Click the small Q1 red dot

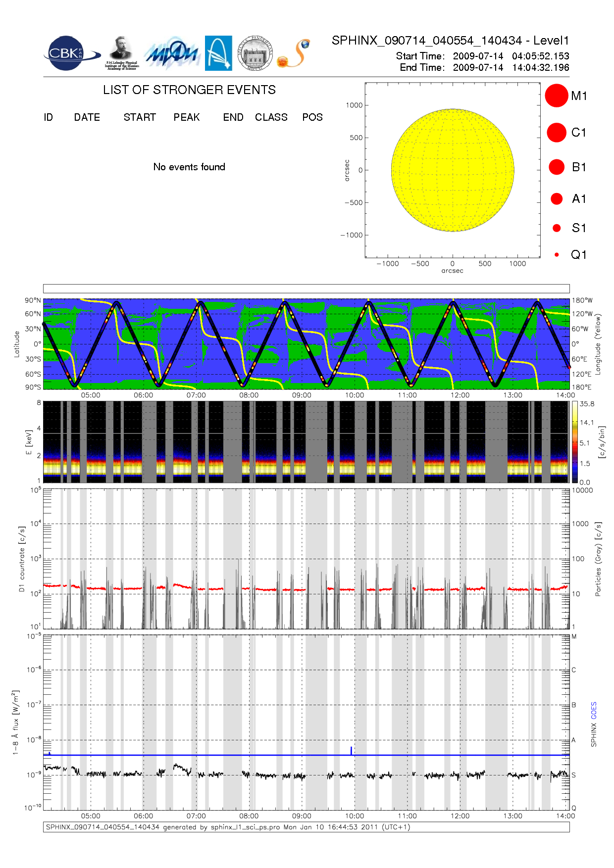pyautogui.click(x=557, y=255)
